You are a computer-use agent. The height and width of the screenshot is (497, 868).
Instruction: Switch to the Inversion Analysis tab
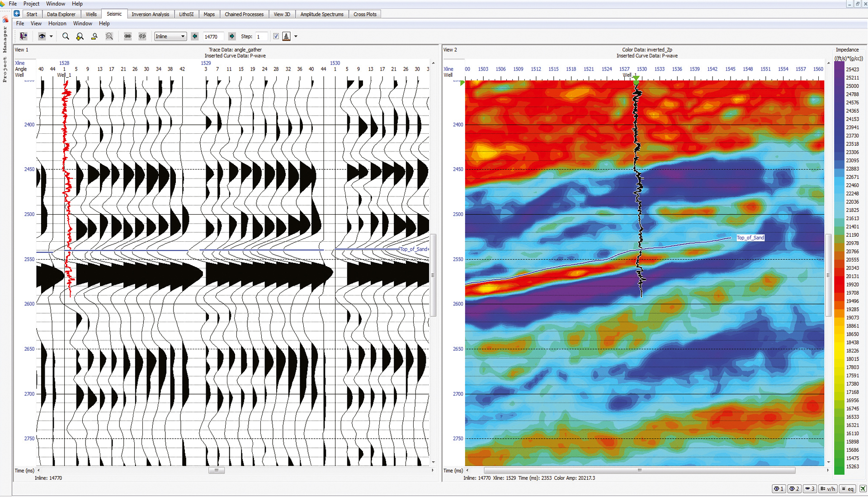(x=151, y=14)
